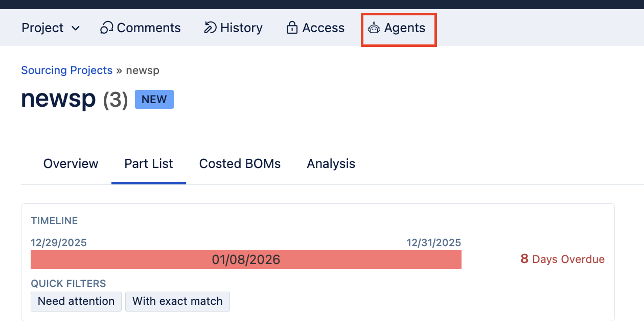644x334 pixels.
Task: Click the History icon in toolbar
Action: [x=210, y=28]
